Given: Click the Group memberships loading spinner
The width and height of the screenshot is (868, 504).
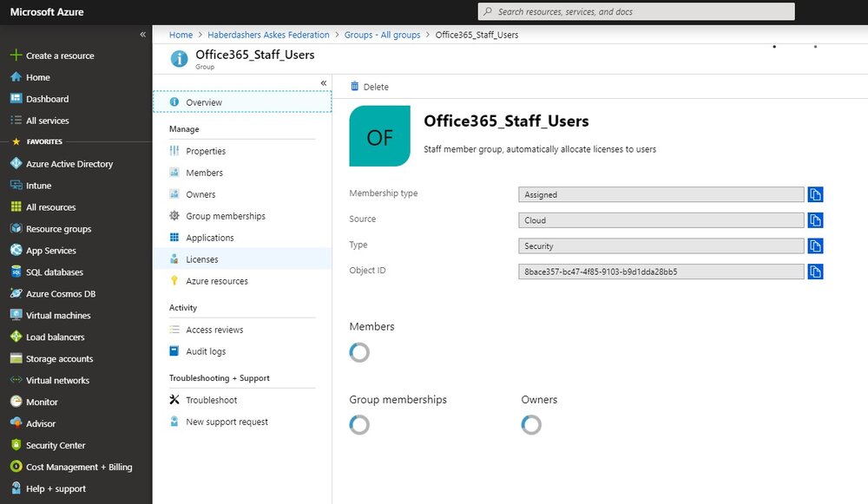Looking at the screenshot, I should click(359, 425).
